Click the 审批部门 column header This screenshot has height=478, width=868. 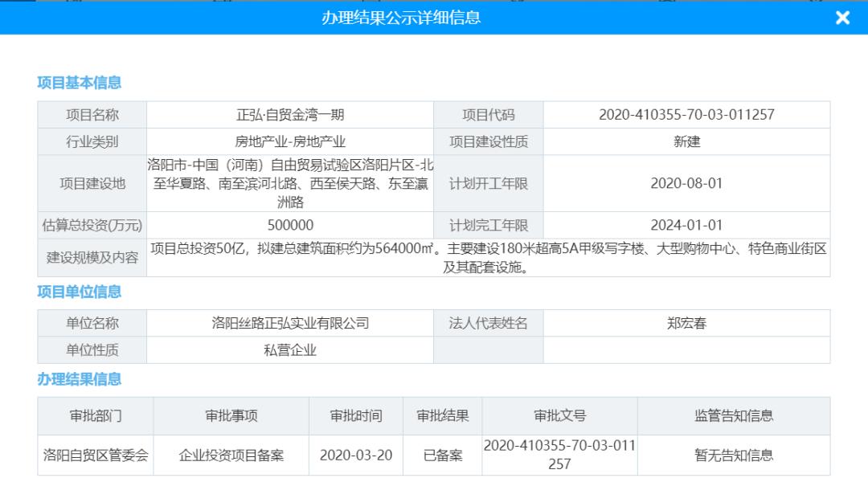95,415
